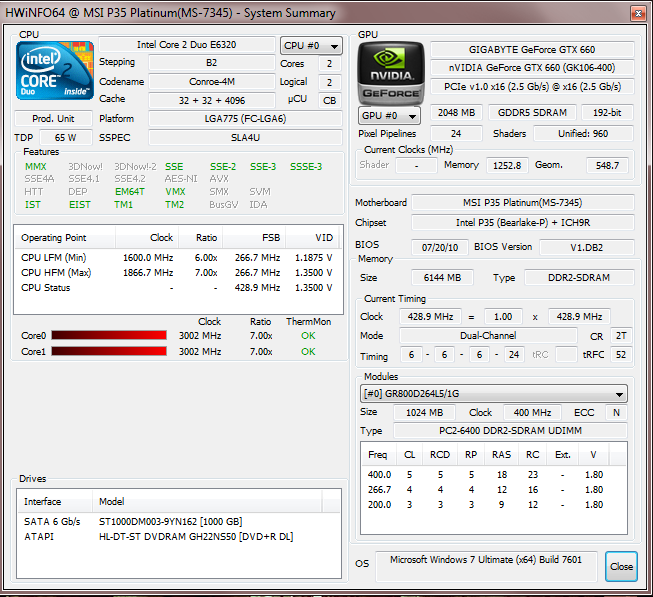Viewport: 653px width, 597px height.
Task: Click the tRFC 52 field
Action: [x=621, y=355]
